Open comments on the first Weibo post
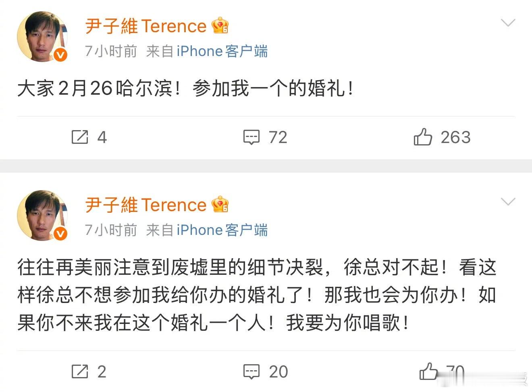This screenshot has width=532, height=392. tap(251, 137)
